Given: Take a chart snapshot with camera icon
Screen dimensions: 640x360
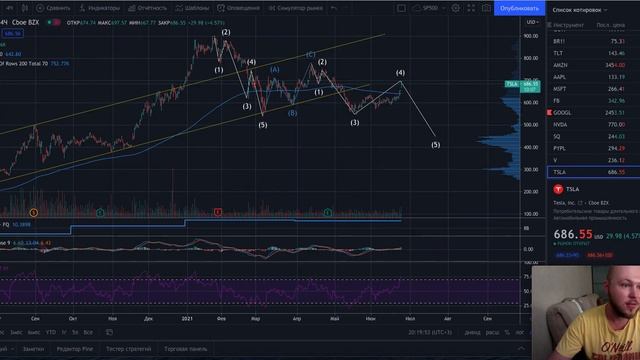Looking at the screenshot, I should click(486, 8).
